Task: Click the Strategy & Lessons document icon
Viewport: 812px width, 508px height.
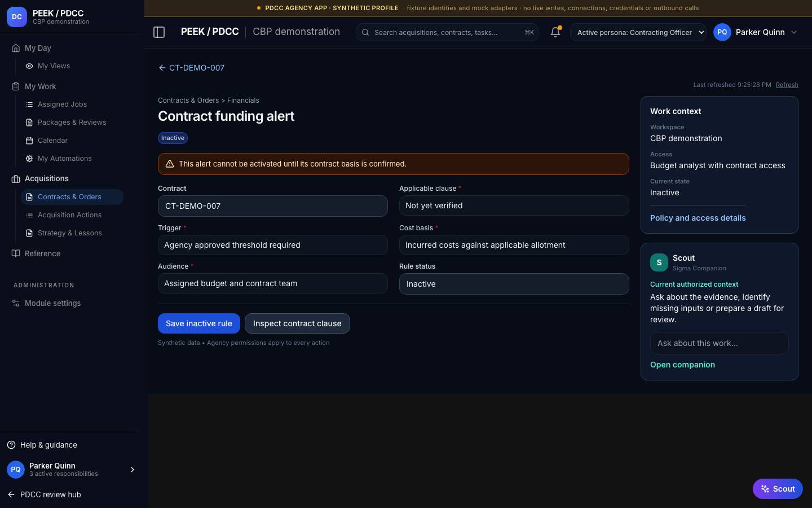Action: point(29,233)
